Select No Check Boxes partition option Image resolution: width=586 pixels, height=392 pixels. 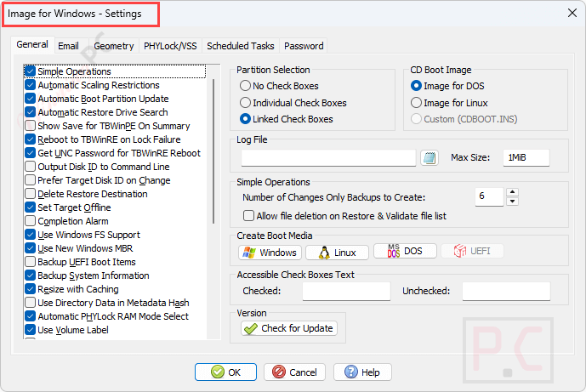coord(245,86)
